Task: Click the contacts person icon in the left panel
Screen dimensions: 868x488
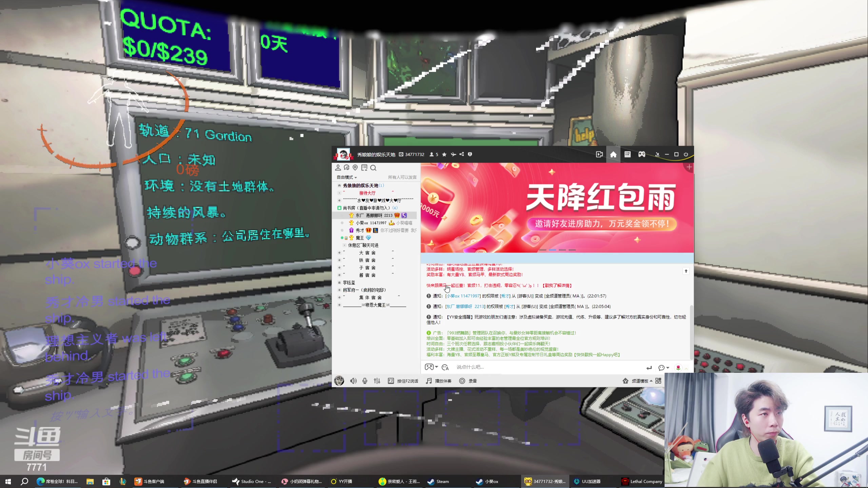Action: tap(338, 167)
